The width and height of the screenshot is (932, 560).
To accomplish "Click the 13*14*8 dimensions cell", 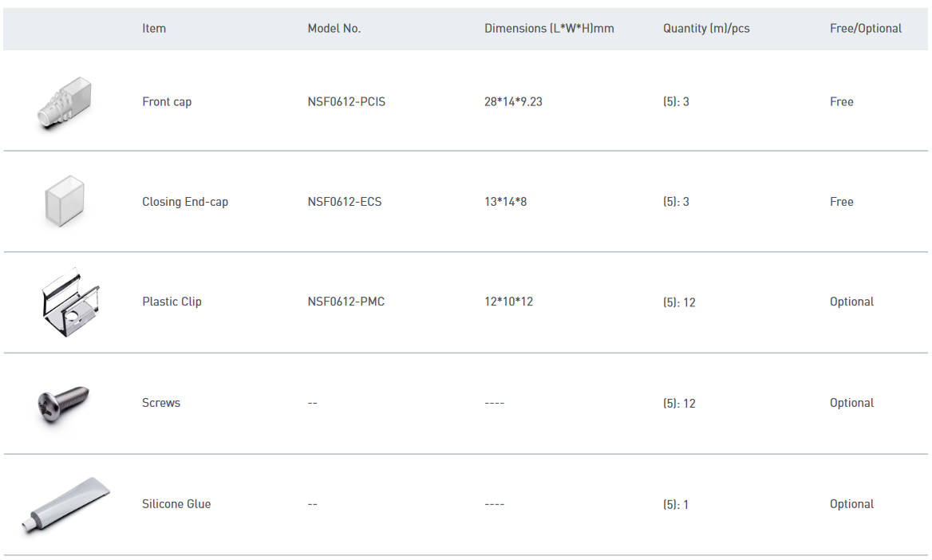I will [x=505, y=202].
